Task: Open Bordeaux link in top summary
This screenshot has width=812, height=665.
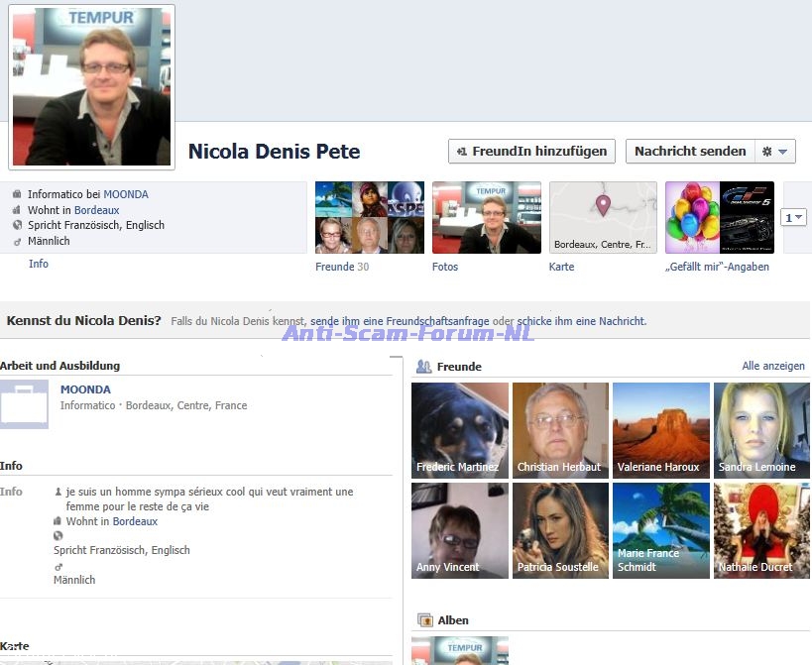Action: click(x=96, y=210)
